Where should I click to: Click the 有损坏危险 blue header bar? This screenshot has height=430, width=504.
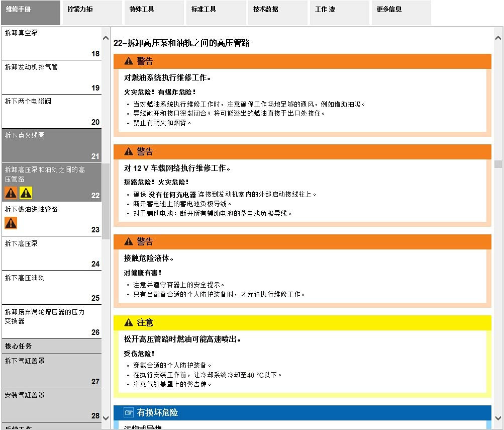click(x=301, y=413)
